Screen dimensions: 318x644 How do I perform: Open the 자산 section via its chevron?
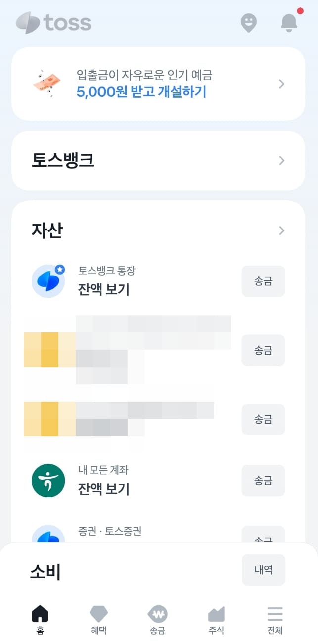(281, 230)
